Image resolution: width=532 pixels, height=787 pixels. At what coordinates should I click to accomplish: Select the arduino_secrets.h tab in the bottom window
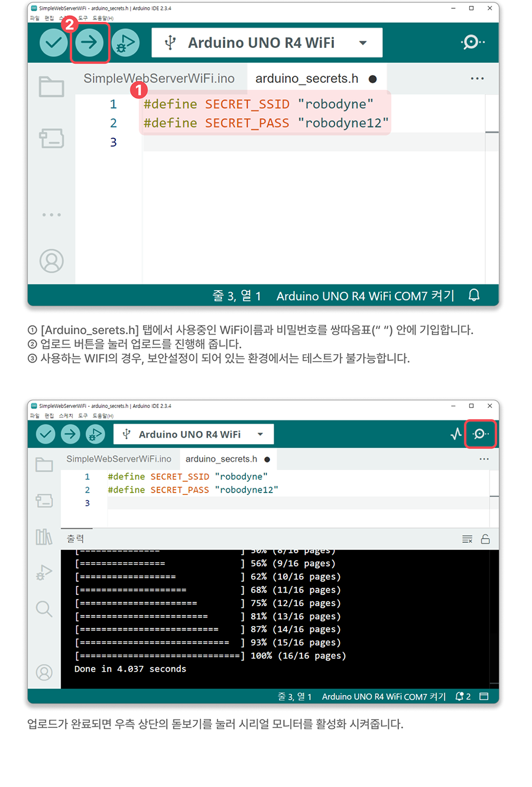221,459
